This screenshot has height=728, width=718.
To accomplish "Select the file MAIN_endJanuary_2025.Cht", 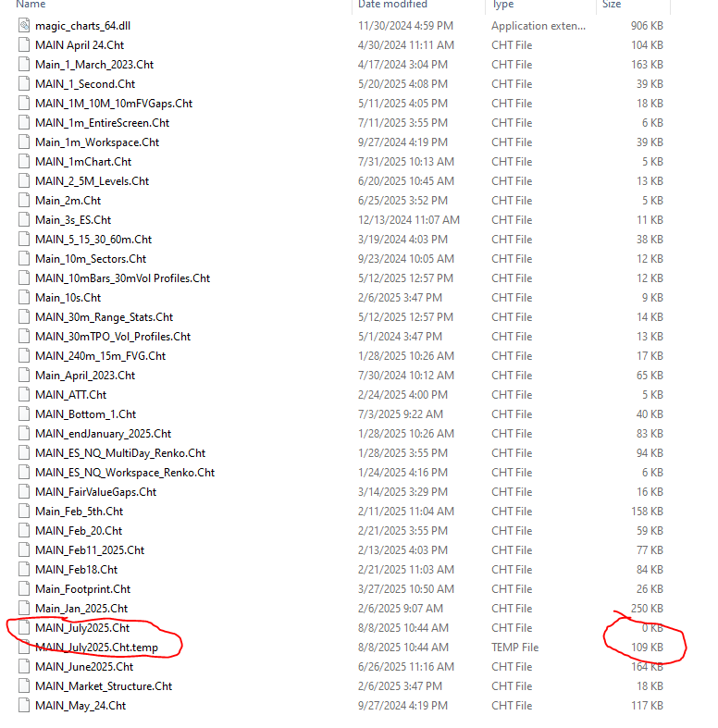I will point(103,433).
